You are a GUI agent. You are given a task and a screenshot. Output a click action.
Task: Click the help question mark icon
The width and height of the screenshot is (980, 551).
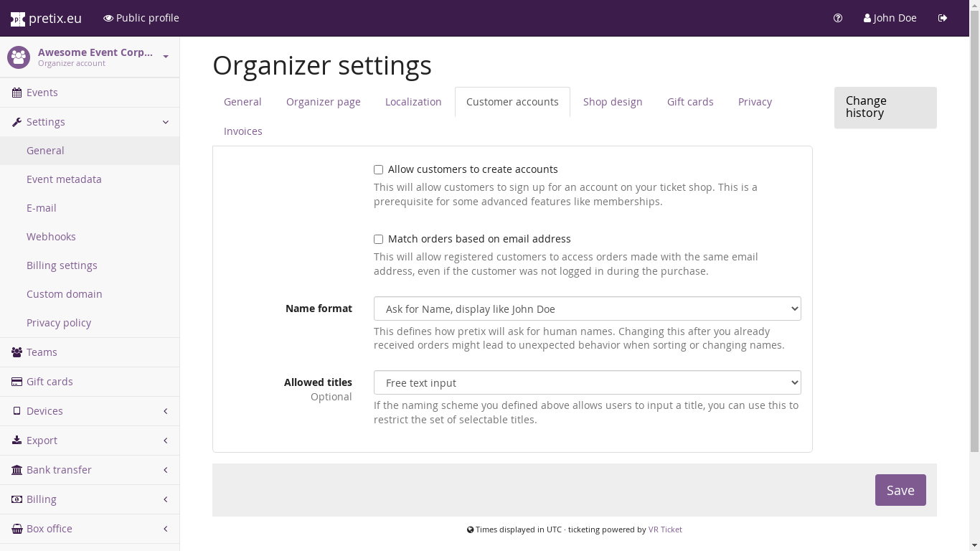pyautogui.click(x=838, y=18)
